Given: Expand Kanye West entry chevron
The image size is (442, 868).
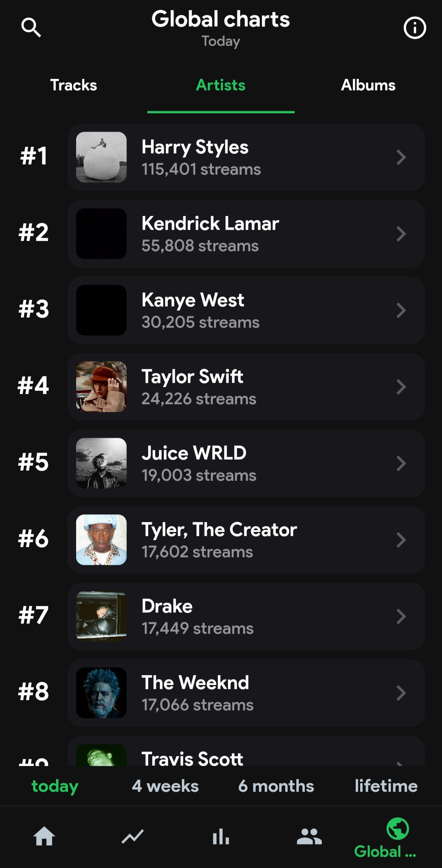Looking at the screenshot, I should 401,310.
